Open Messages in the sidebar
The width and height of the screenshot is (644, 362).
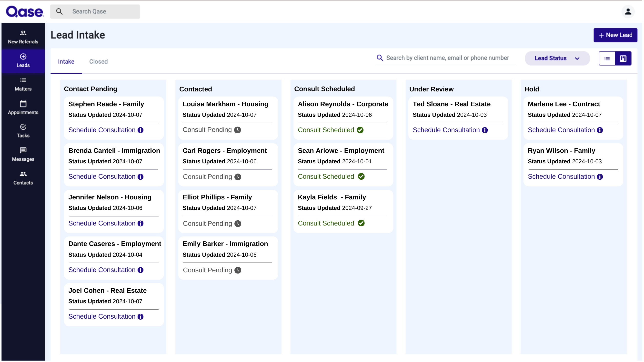(x=23, y=155)
